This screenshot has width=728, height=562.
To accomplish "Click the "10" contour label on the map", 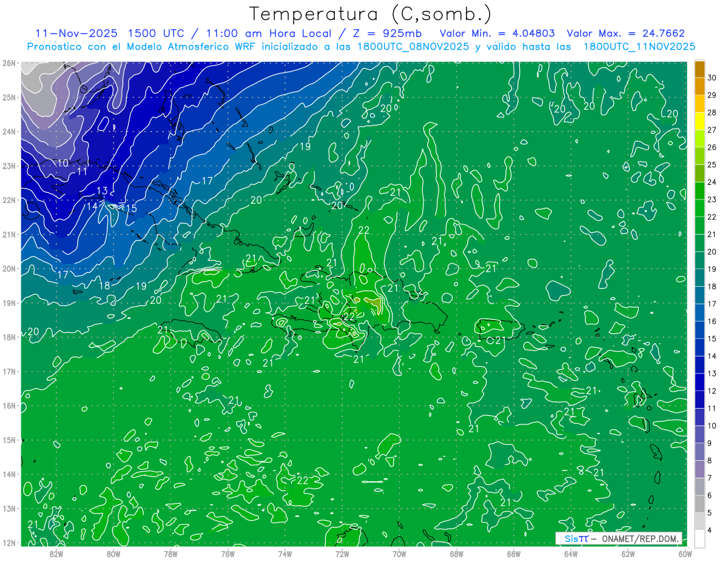I will click(x=63, y=163).
